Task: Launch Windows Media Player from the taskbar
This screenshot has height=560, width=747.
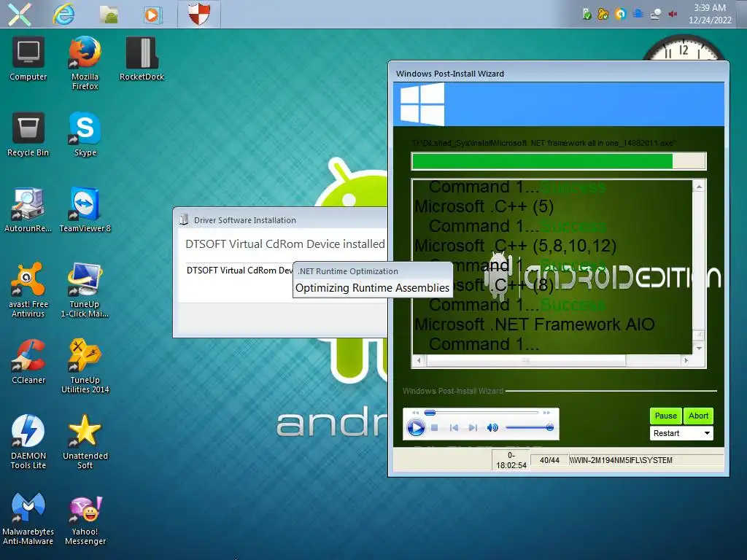Action: point(152,15)
